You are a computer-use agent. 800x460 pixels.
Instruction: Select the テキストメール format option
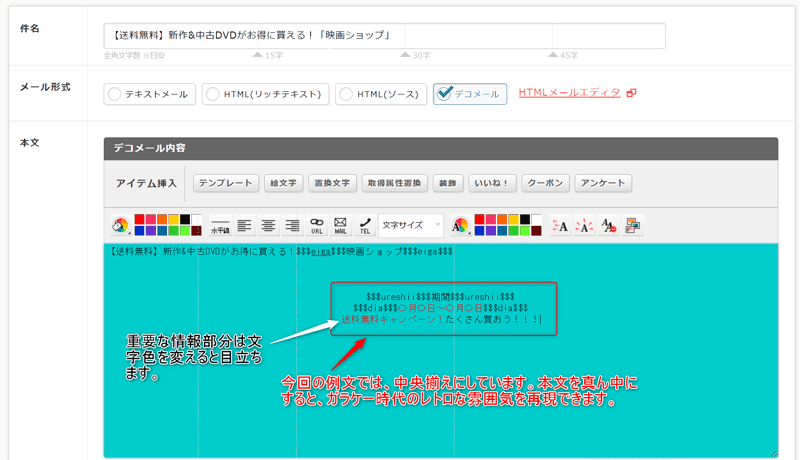pos(149,94)
